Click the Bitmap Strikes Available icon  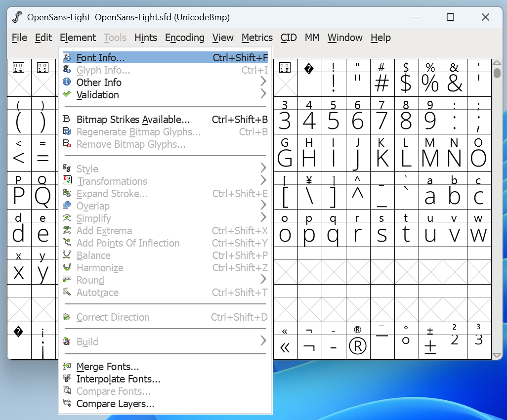[x=67, y=119]
